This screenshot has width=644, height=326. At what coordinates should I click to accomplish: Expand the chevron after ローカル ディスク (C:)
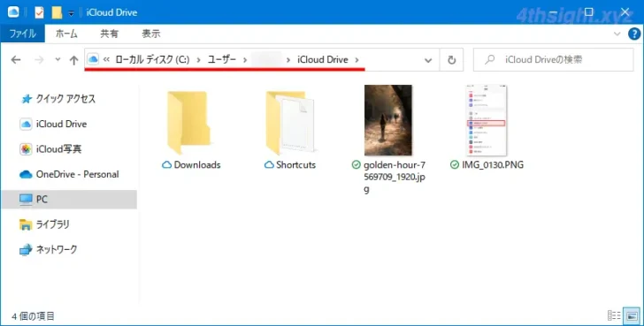point(199,60)
